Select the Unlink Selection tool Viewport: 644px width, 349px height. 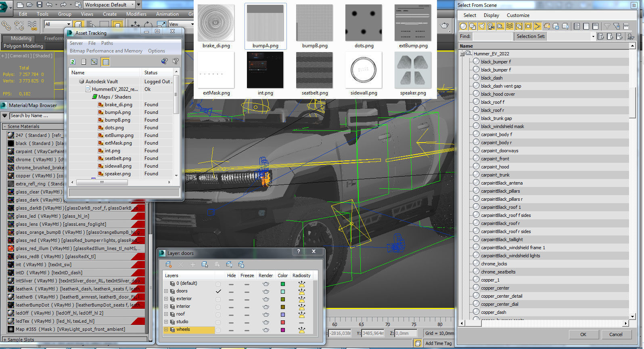19,25
